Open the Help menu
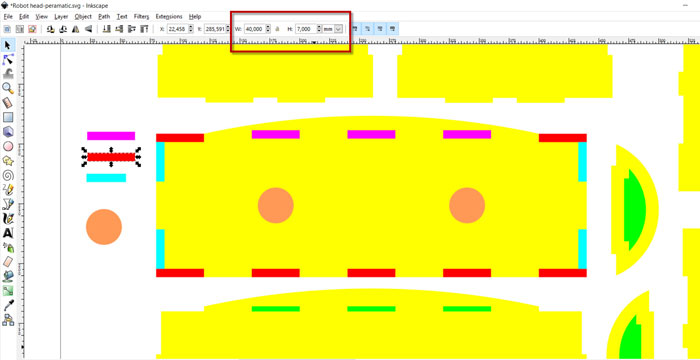This screenshot has width=700, height=360. pos(195,17)
